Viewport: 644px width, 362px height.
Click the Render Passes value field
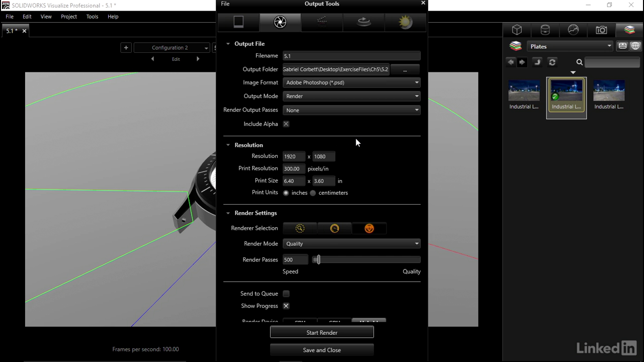point(295,260)
